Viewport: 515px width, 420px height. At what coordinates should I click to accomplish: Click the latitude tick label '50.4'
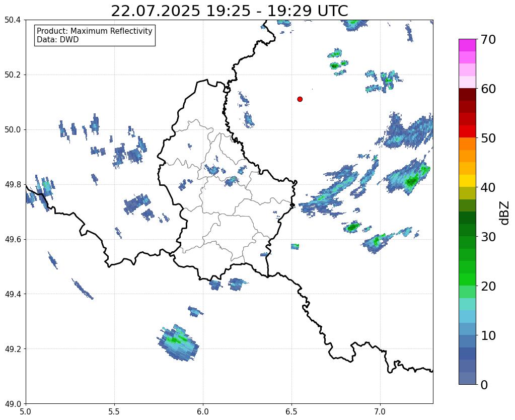pos(13,20)
